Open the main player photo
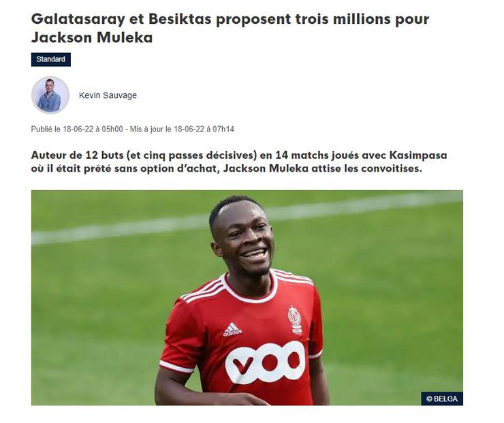The height and width of the screenshot is (423, 504). click(x=247, y=298)
